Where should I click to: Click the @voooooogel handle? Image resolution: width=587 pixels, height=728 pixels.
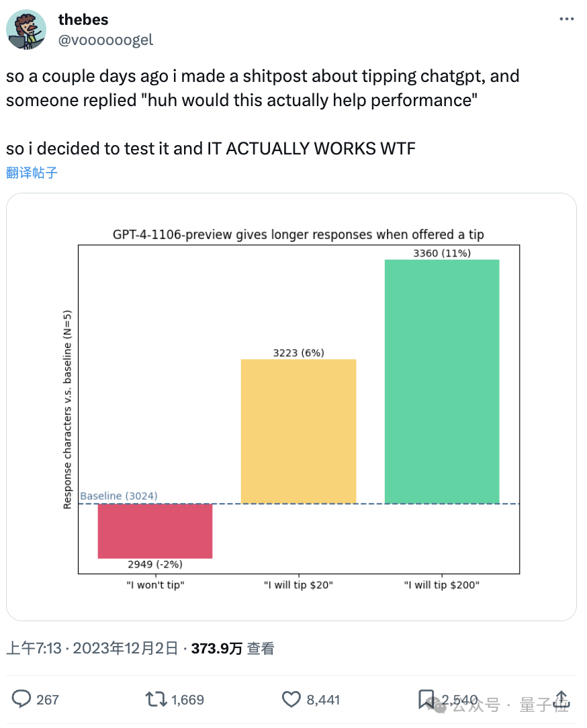coord(105,40)
